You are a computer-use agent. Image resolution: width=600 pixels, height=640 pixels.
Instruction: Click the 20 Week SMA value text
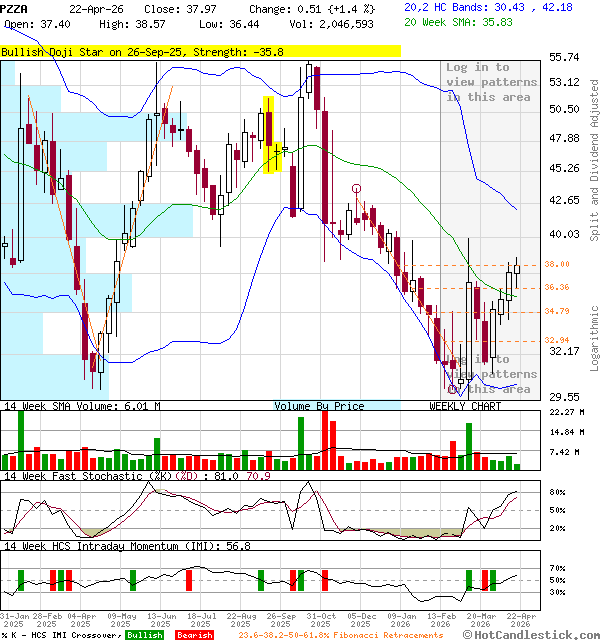(460, 21)
